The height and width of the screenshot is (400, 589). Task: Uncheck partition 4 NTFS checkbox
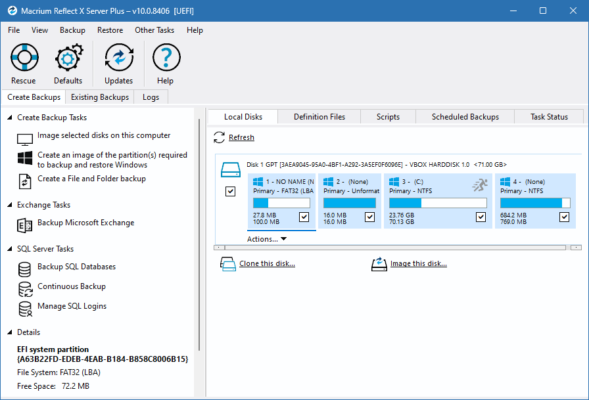click(x=564, y=217)
